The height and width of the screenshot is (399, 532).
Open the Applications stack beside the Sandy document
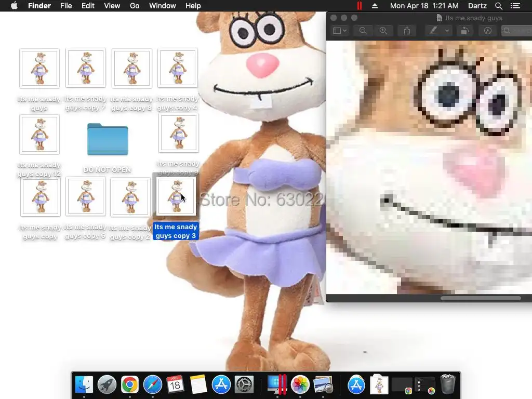tap(356, 384)
